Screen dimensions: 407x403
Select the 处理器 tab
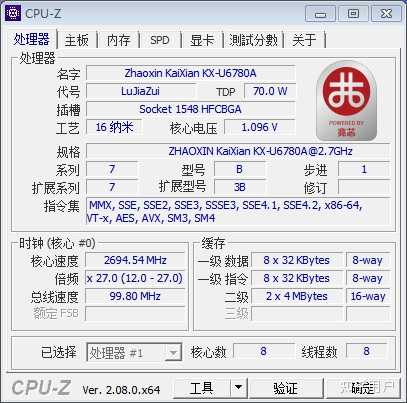click(31, 40)
